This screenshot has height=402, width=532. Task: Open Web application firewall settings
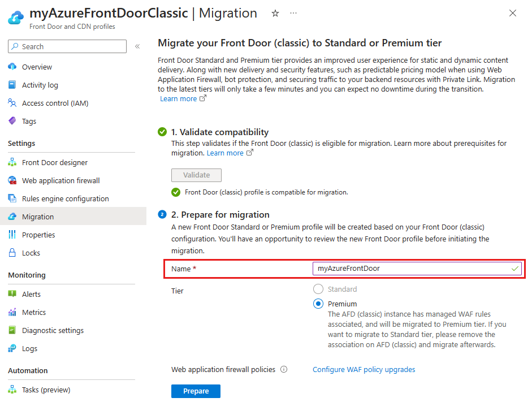point(12,180)
